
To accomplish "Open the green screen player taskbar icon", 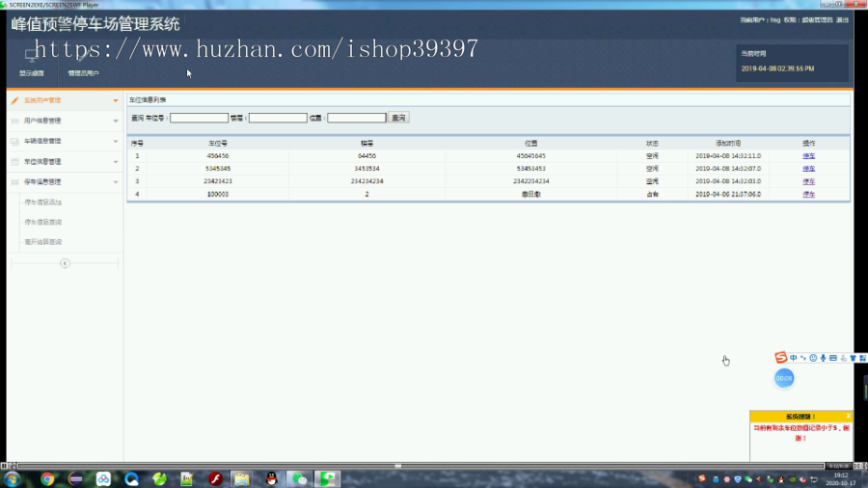I will 328,479.
